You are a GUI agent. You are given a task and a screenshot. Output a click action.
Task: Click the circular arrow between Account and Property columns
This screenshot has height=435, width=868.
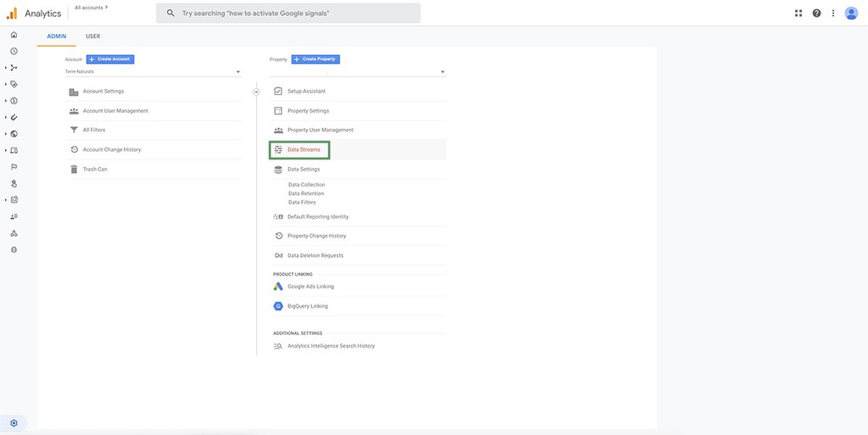(256, 92)
